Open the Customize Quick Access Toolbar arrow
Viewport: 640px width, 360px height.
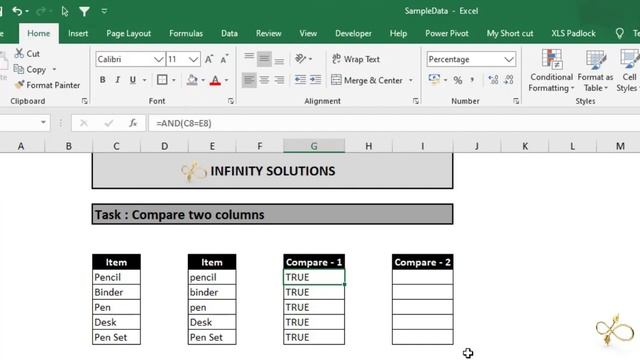click(104, 11)
